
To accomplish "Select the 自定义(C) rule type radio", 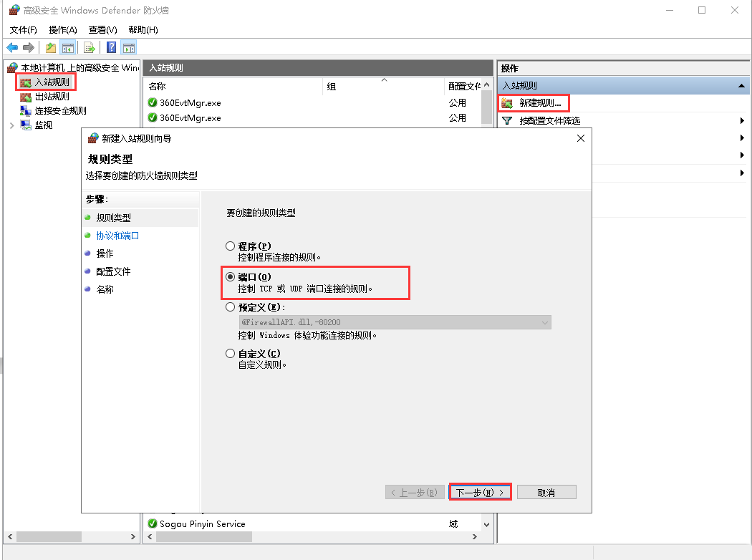I will (x=230, y=353).
